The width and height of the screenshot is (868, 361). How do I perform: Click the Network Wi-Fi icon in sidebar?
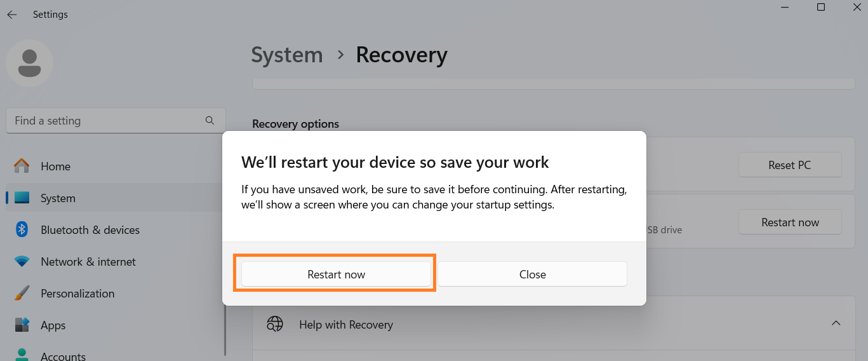(22, 261)
